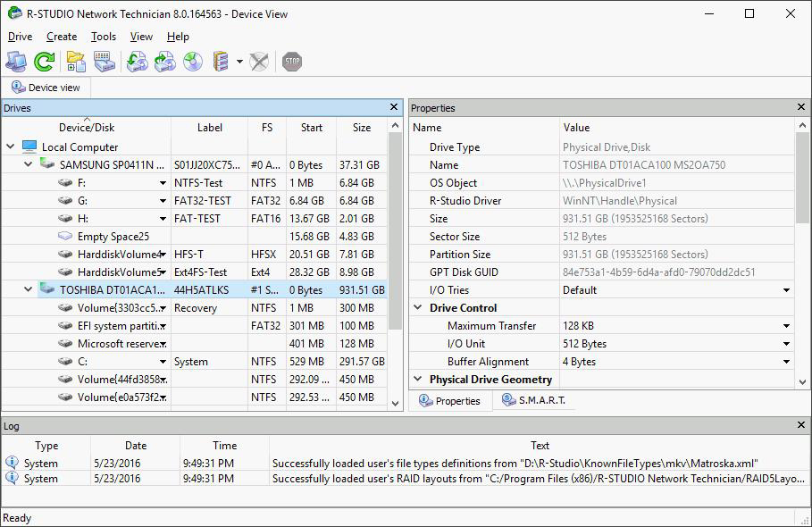Viewport: 812px width, 527px height.
Task: Select the Device view tab
Action: pos(46,88)
